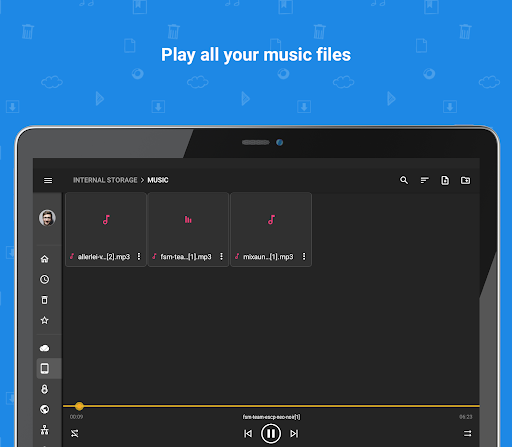Navigate to INTERNAL STORAGE in the breadcrumb
This screenshot has width=512, height=447.
105,180
